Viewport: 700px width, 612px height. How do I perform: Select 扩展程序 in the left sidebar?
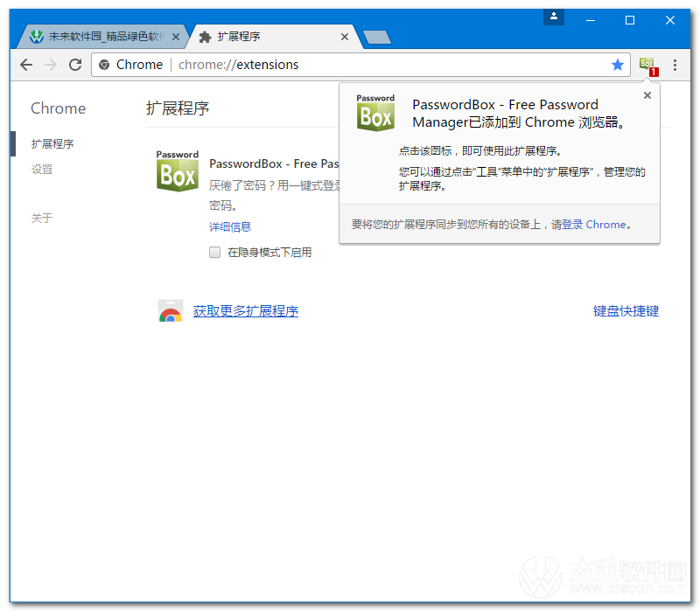[52, 143]
